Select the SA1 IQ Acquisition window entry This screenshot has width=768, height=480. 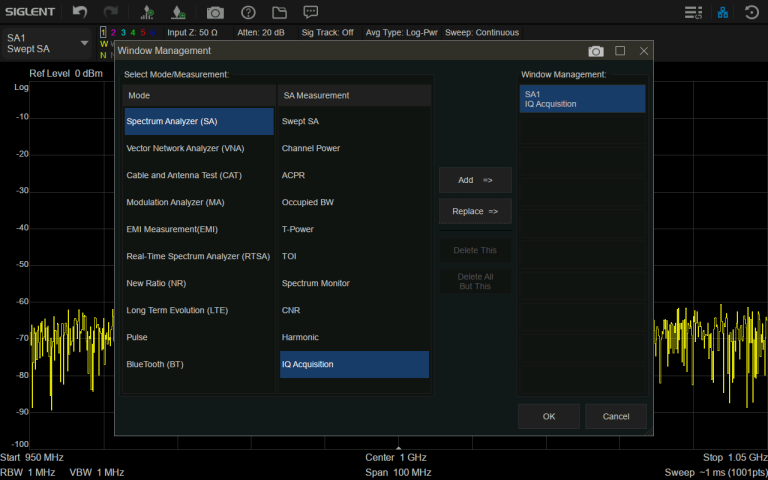(582, 99)
